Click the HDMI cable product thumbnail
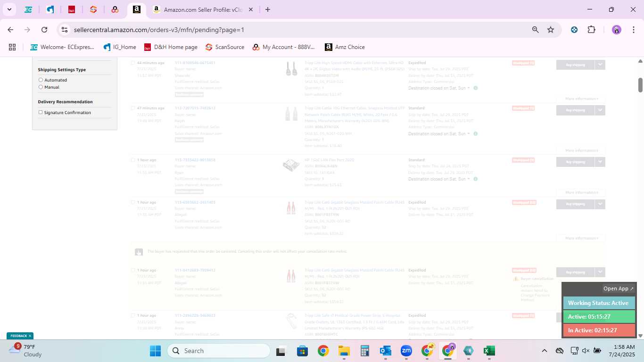 coord(291,69)
